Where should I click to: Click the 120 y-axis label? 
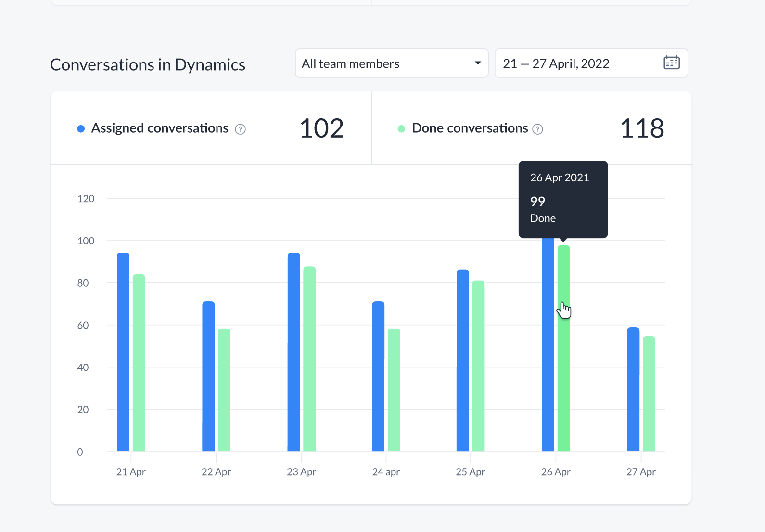tap(86, 199)
